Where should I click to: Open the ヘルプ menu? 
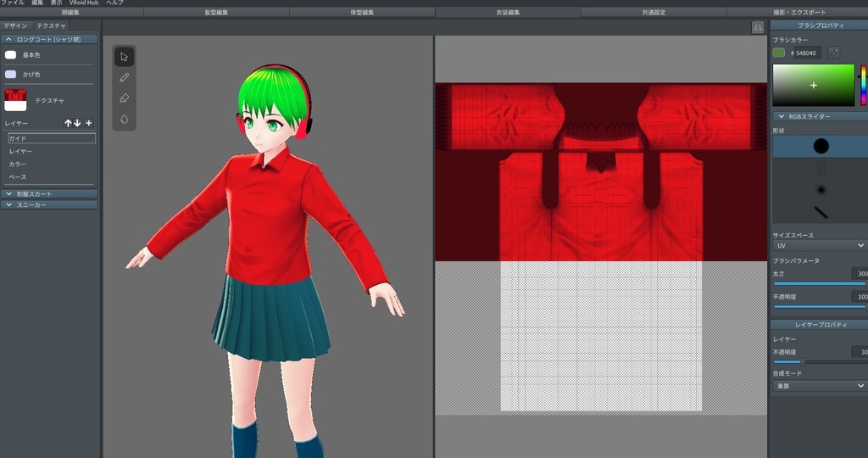(x=114, y=3)
